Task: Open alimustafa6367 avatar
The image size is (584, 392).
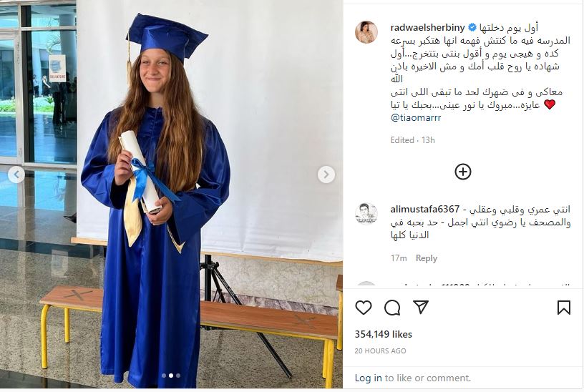Action: click(366, 214)
